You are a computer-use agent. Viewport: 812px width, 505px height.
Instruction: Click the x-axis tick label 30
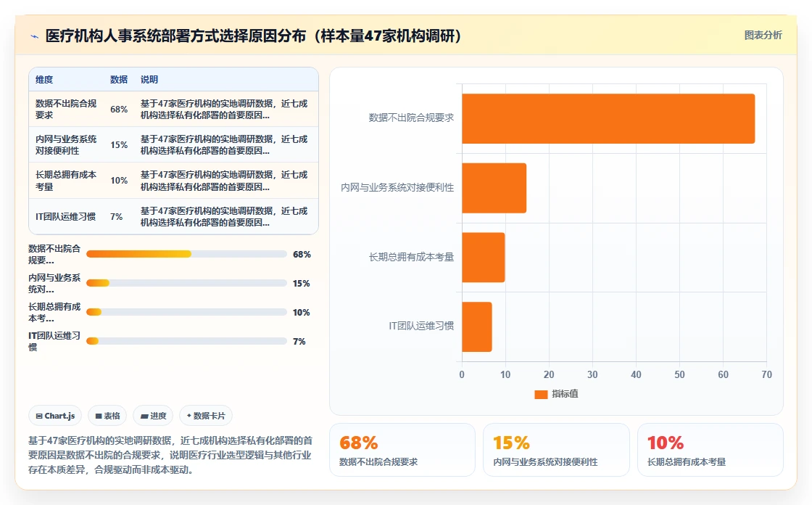pos(592,375)
